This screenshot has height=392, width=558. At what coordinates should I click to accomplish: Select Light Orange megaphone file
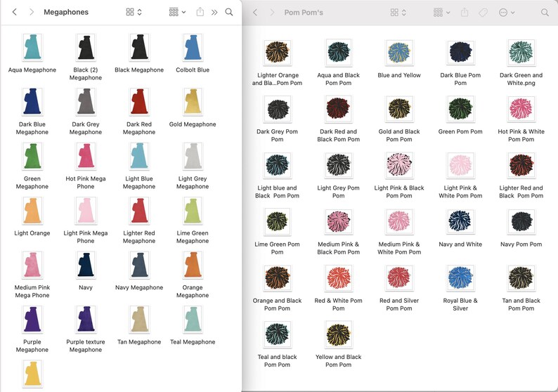click(32, 210)
